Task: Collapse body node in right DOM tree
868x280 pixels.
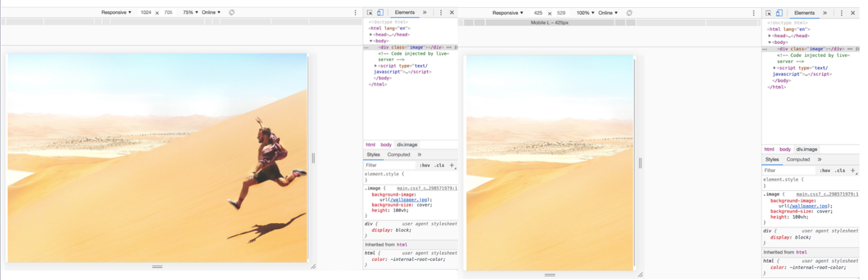Action: click(770, 42)
